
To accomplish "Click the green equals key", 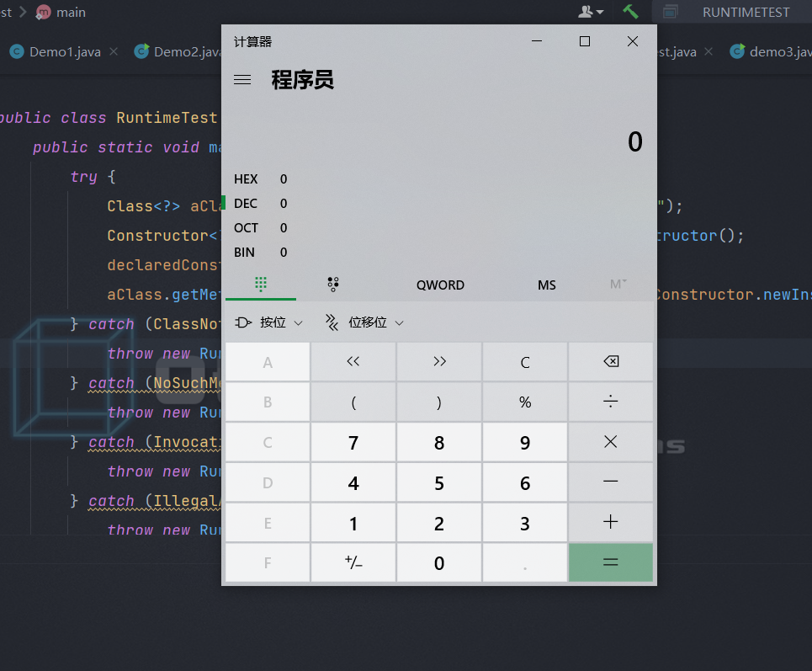I will tap(611, 562).
